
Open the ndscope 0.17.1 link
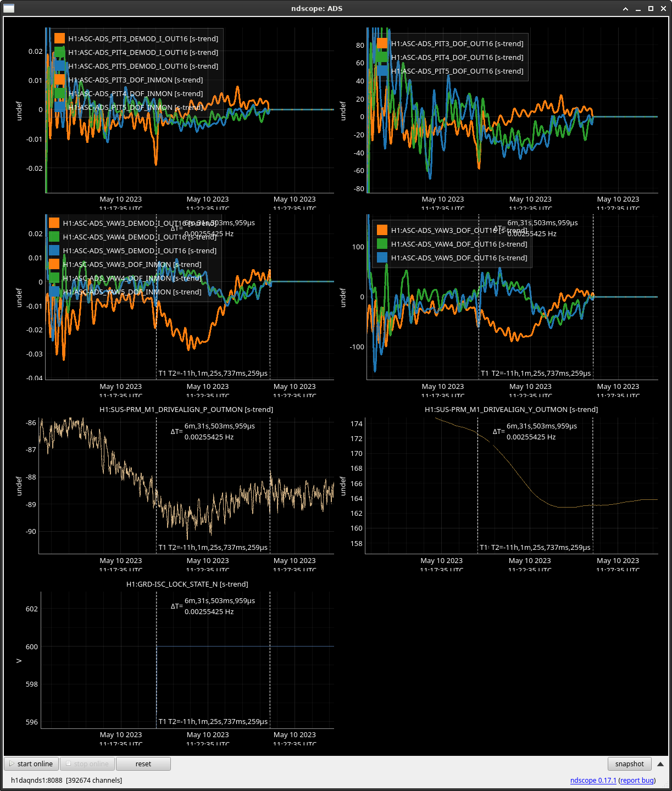click(593, 780)
